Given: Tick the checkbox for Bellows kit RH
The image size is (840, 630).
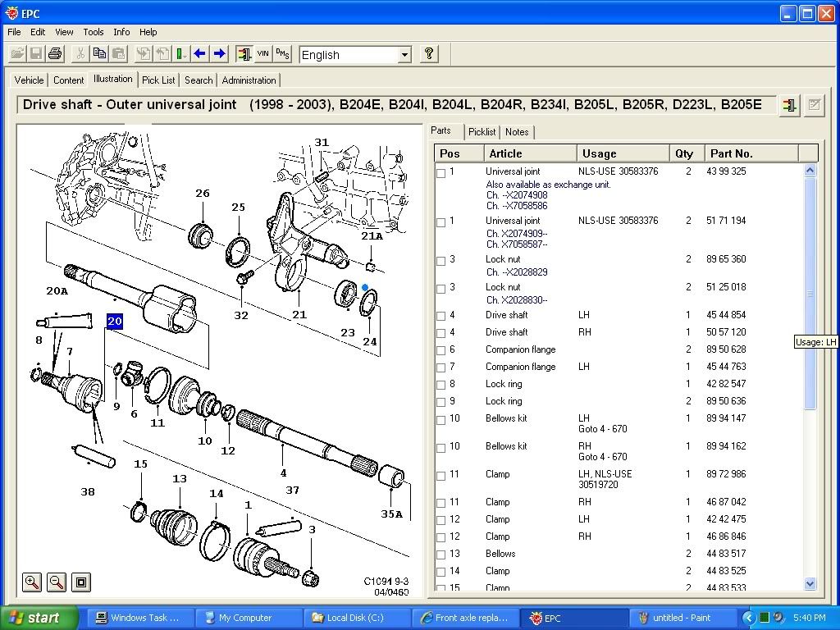Looking at the screenshot, I should [441, 446].
